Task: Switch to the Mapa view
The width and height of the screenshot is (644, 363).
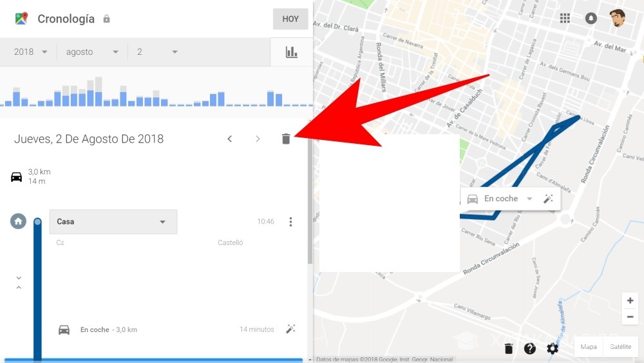Action: (x=589, y=347)
